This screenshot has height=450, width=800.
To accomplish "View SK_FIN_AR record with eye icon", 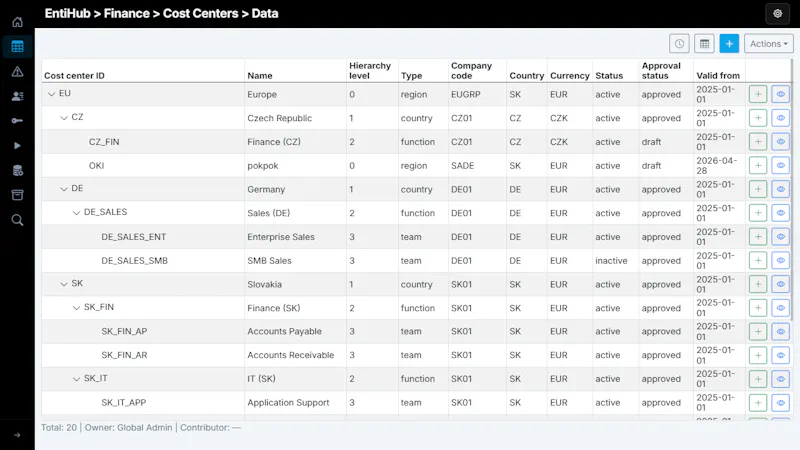I will 781,355.
